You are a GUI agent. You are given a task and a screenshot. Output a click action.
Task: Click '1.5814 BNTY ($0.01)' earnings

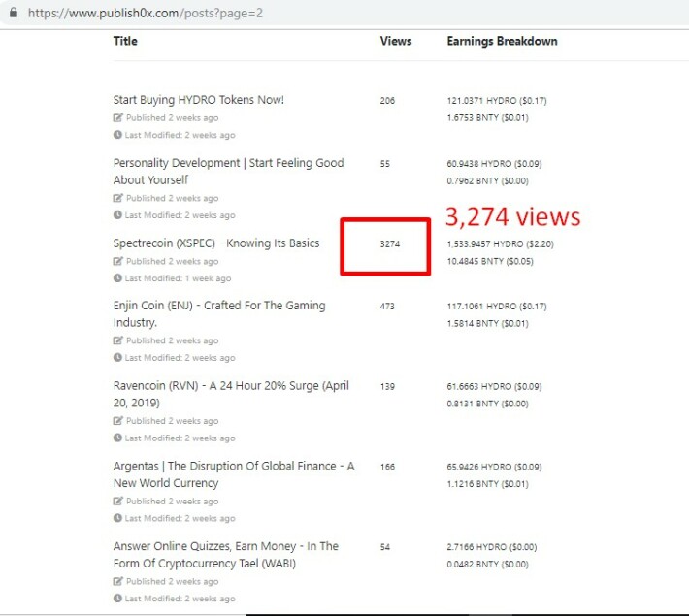[x=488, y=323]
